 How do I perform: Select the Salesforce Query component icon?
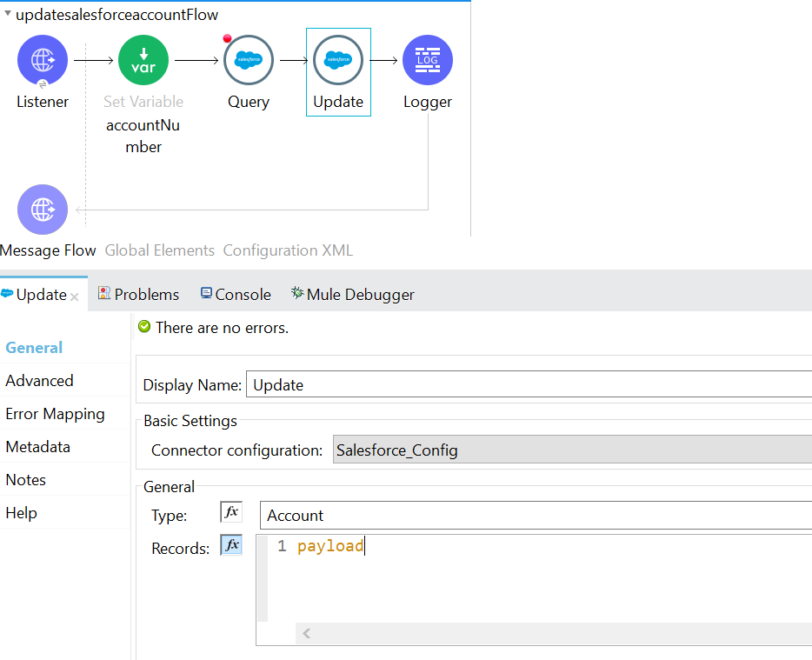249,60
